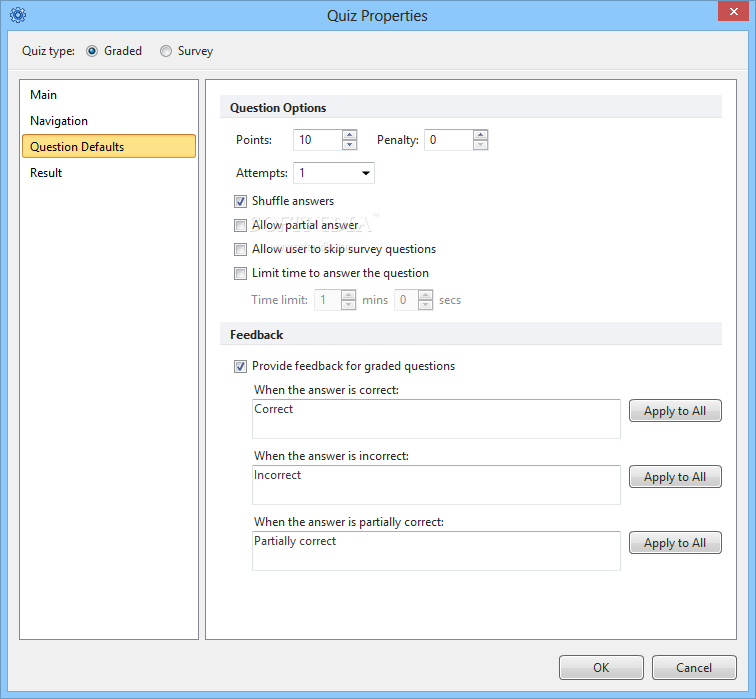This screenshot has width=756, height=699.
Task: Increase seconds with the up arrow
Action: point(425,295)
